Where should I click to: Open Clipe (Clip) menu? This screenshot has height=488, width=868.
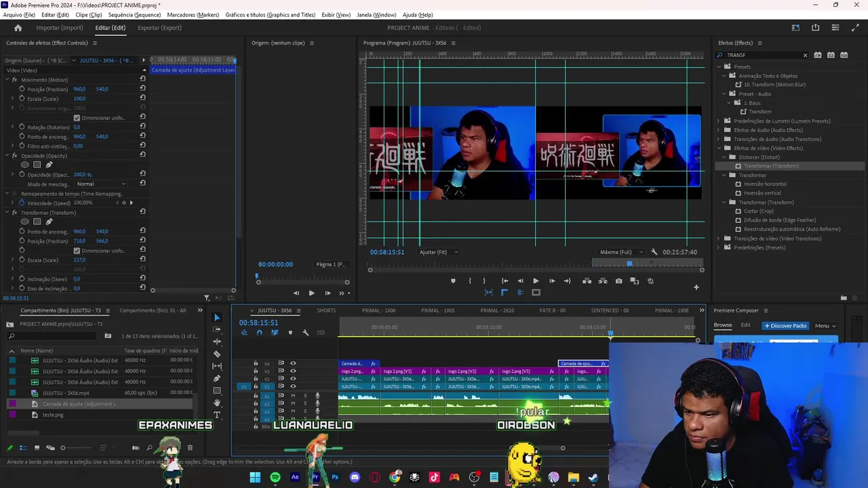coord(89,15)
